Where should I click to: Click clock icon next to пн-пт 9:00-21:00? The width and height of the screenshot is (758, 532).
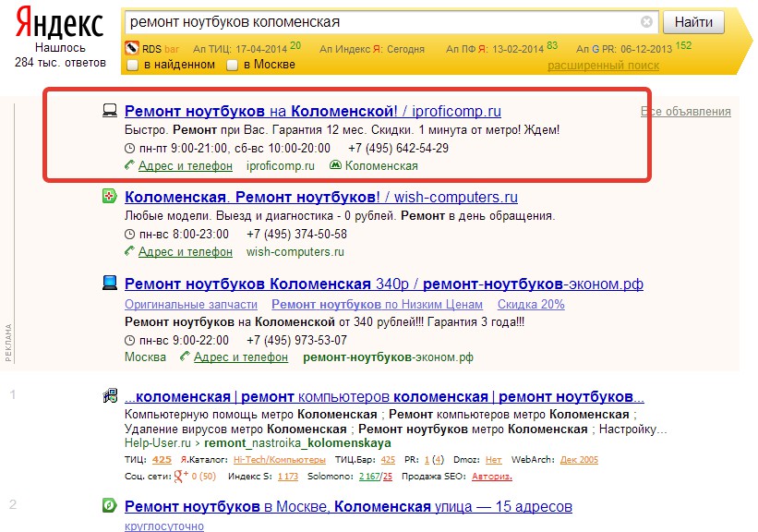129,148
